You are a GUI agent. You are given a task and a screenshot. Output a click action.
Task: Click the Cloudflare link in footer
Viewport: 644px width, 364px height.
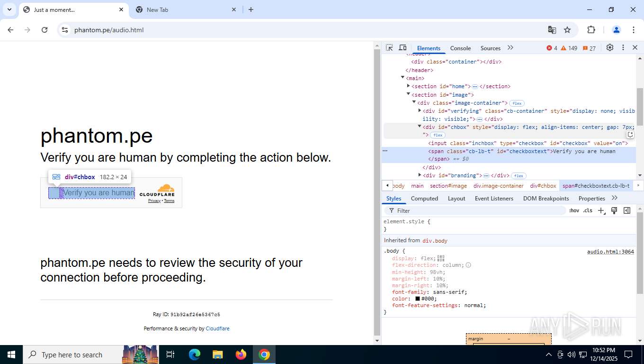click(218, 328)
